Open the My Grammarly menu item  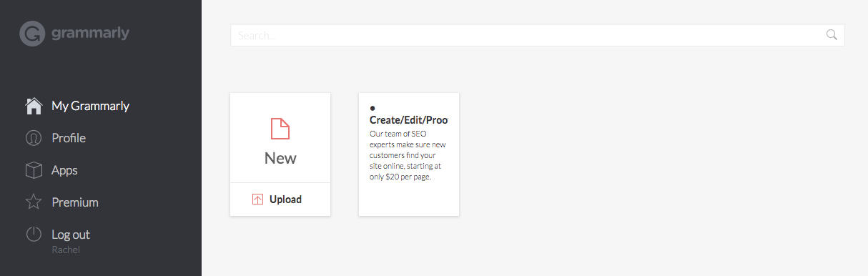pos(90,106)
